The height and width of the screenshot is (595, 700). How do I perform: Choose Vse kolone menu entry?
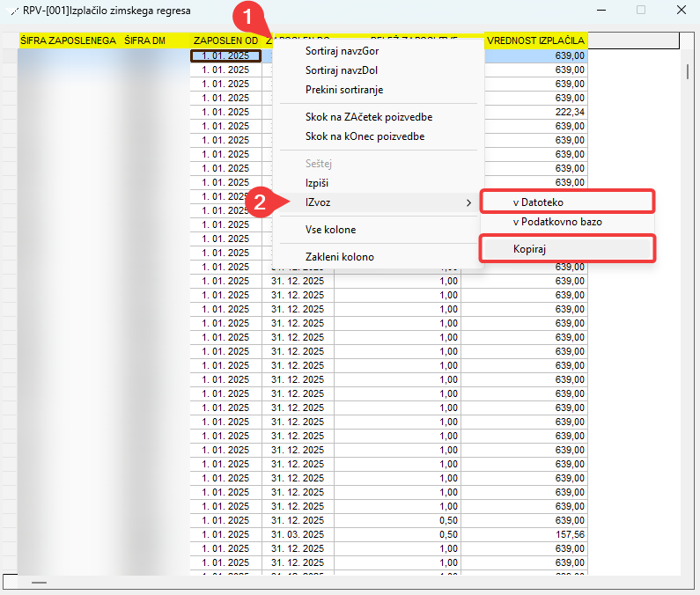[331, 230]
